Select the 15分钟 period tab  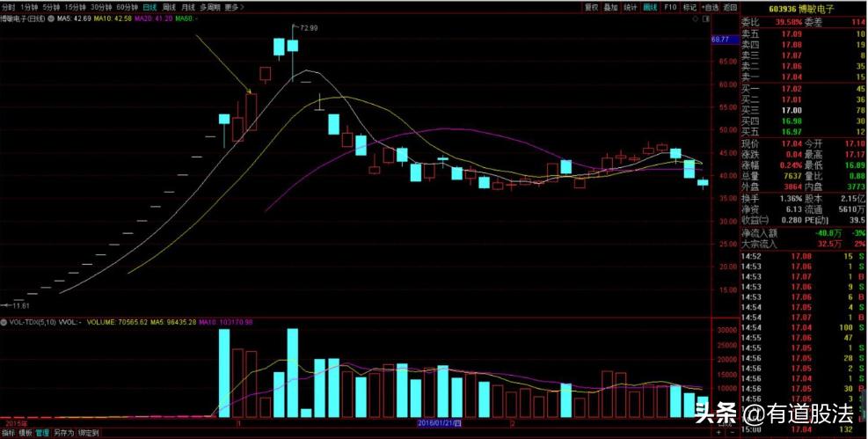point(75,7)
